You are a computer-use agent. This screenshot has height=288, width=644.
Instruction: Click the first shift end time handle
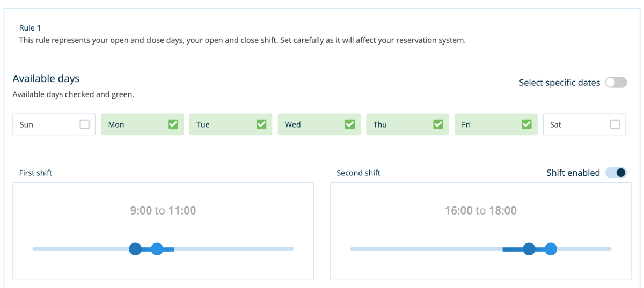(x=157, y=249)
